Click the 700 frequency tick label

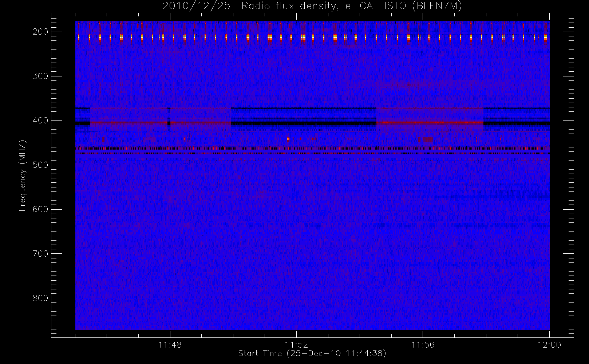click(40, 254)
